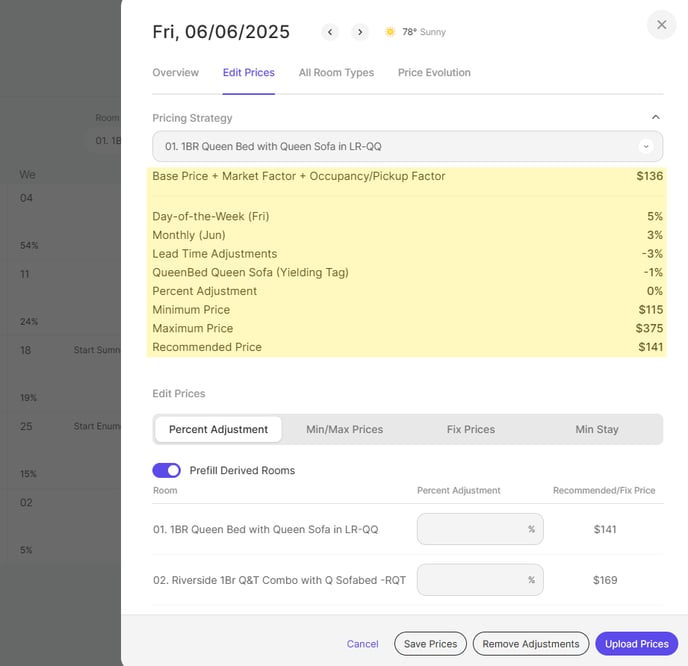
Task: Toggle Prefill Derived Rooms switch
Action: 166,470
